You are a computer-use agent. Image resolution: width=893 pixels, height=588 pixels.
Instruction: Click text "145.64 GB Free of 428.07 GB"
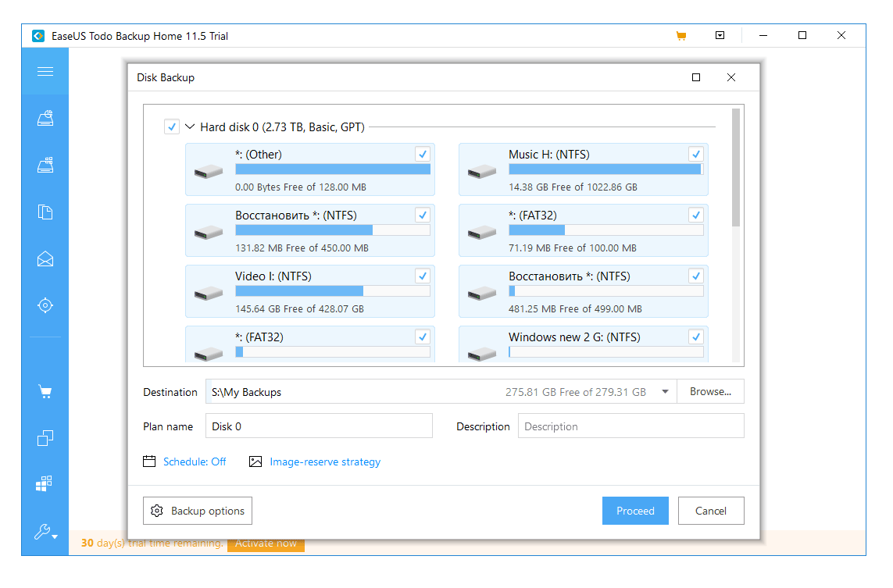[x=299, y=309]
